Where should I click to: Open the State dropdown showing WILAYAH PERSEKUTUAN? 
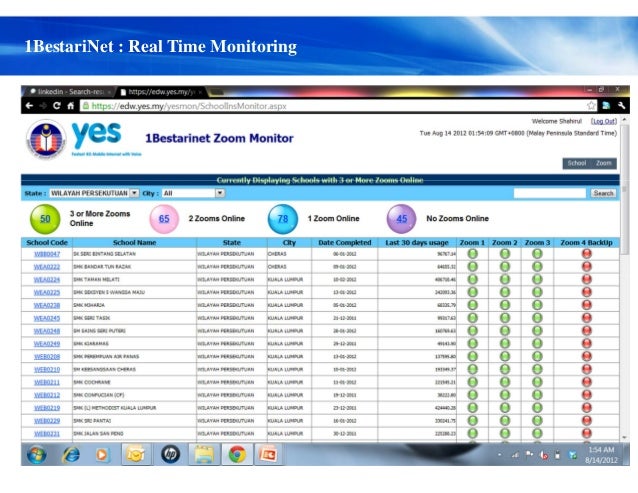(x=94, y=193)
